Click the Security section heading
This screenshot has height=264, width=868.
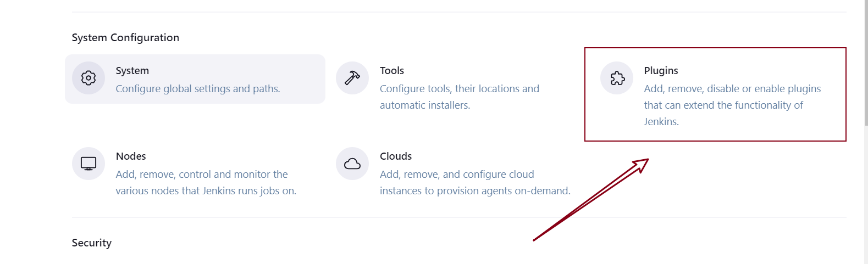92,243
